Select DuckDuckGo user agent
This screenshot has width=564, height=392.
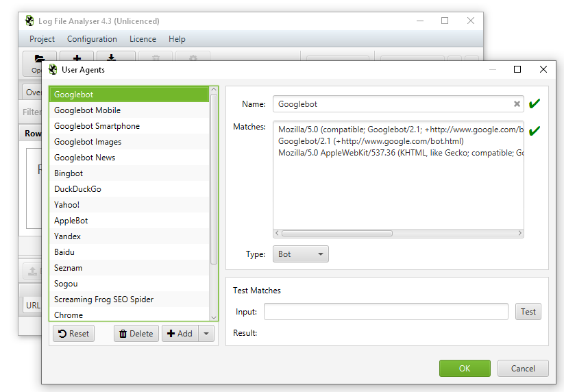point(129,189)
